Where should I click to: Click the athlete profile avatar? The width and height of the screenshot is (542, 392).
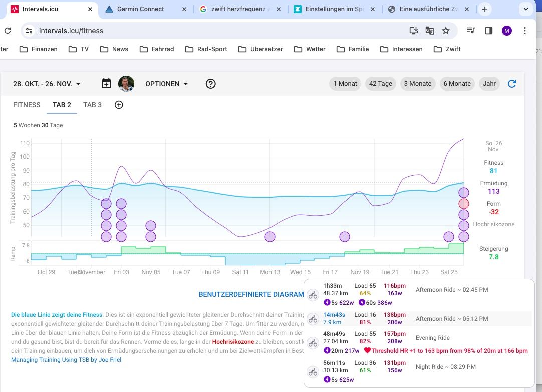(x=126, y=84)
